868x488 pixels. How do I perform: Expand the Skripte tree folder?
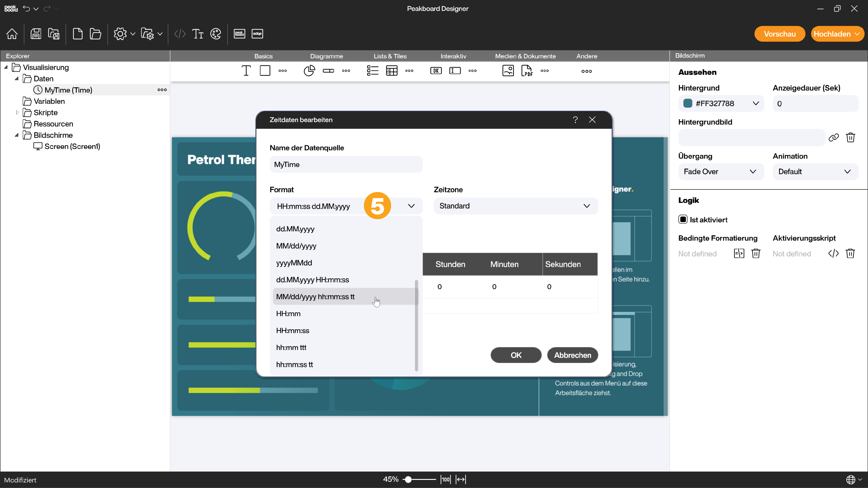(x=17, y=113)
